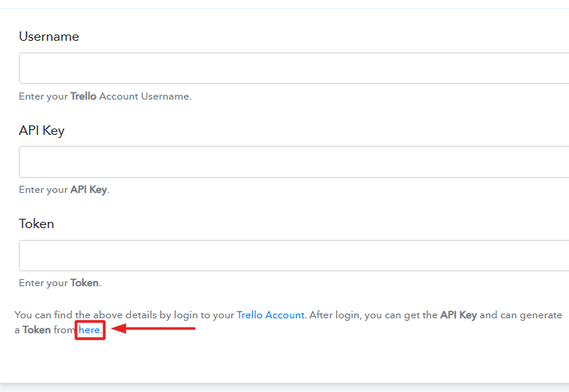Click the API Key field label
This screenshot has height=392, width=569.
point(42,130)
